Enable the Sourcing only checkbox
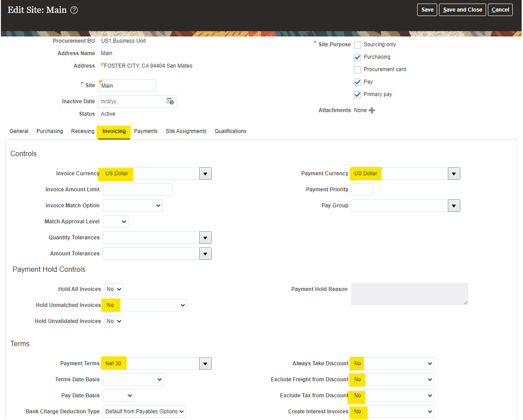 pos(358,45)
